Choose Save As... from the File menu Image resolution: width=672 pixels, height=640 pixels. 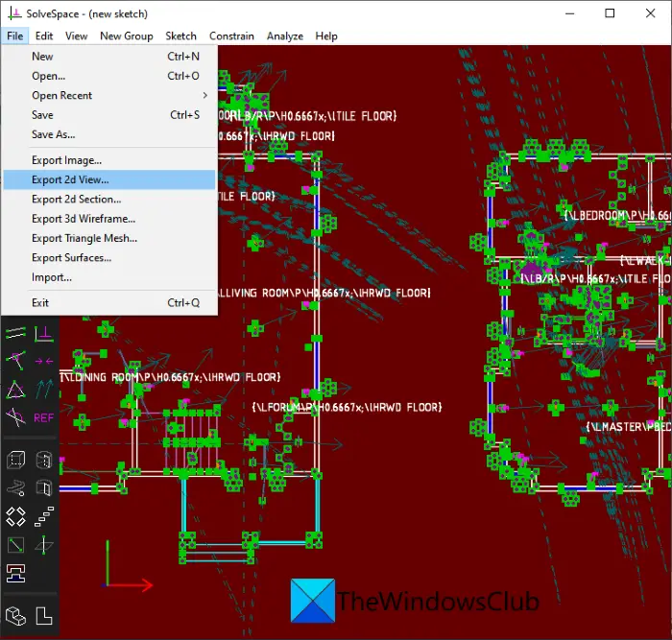click(109, 134)
